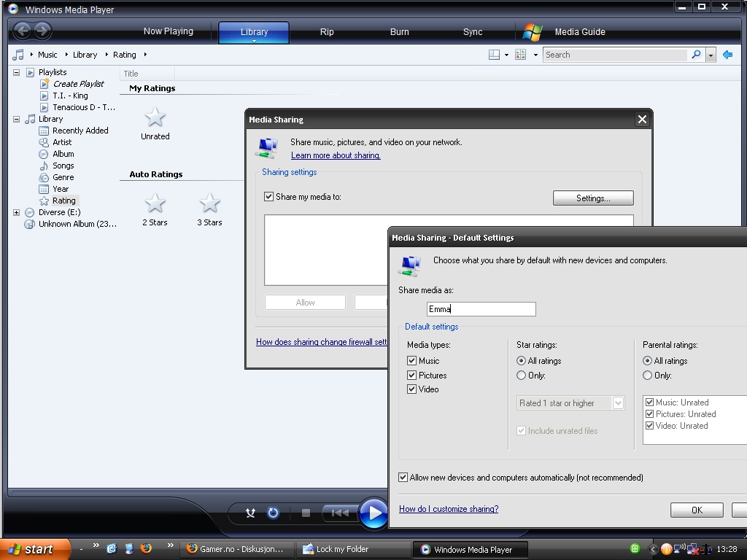Open the Artist view in library tree
Image resolution: width=747 pixels, height=560 pixels.
[x=62, y=142]
